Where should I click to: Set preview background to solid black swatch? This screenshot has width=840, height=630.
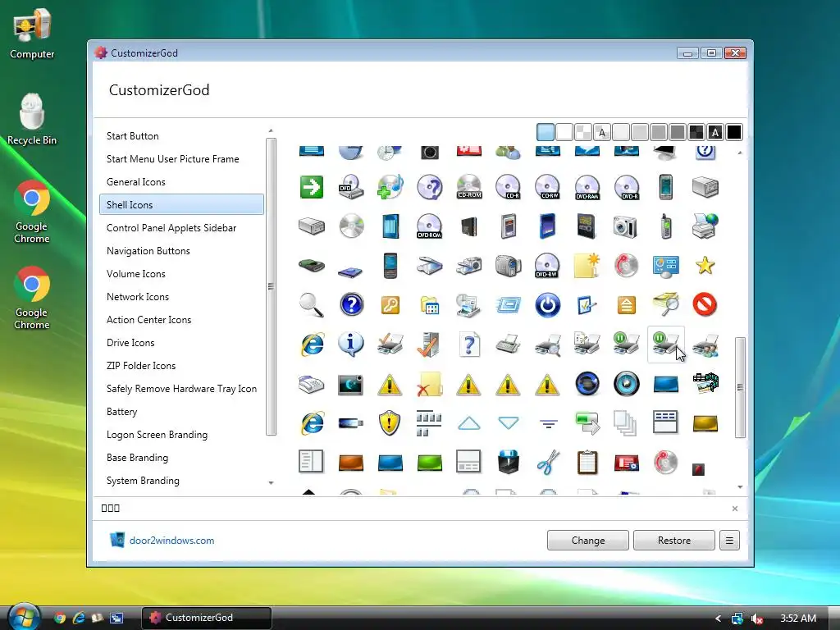(x=734, y=132)
